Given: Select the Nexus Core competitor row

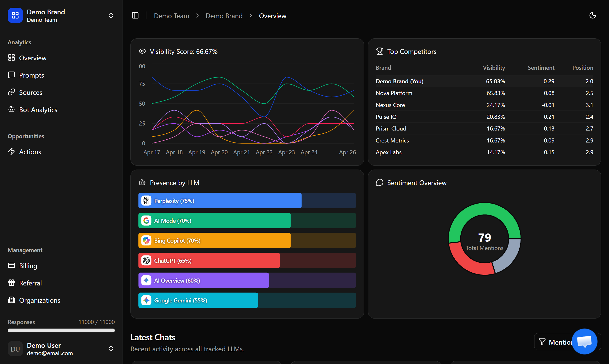Looking at the screenshot, I should [x=485, y=105].
